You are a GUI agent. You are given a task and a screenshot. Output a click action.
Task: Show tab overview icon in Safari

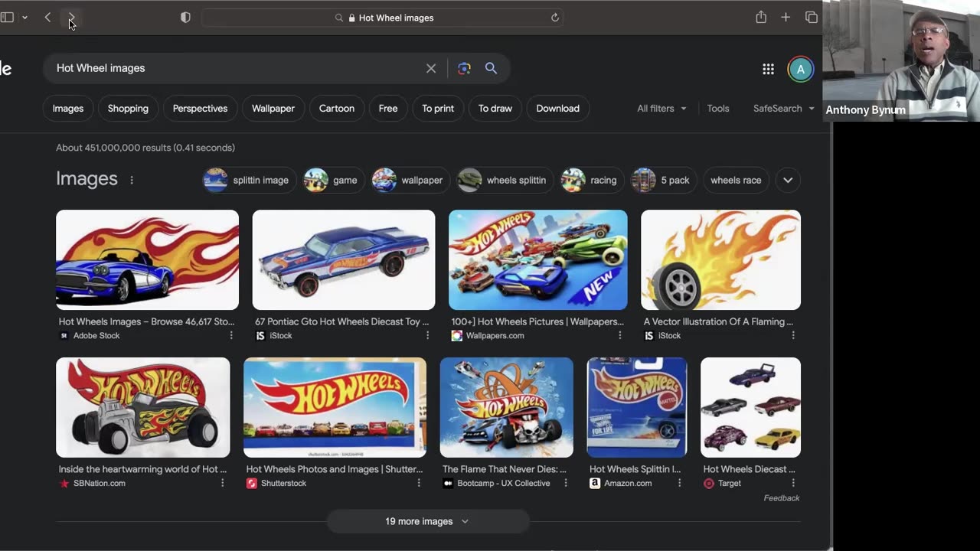pos(812,18)
